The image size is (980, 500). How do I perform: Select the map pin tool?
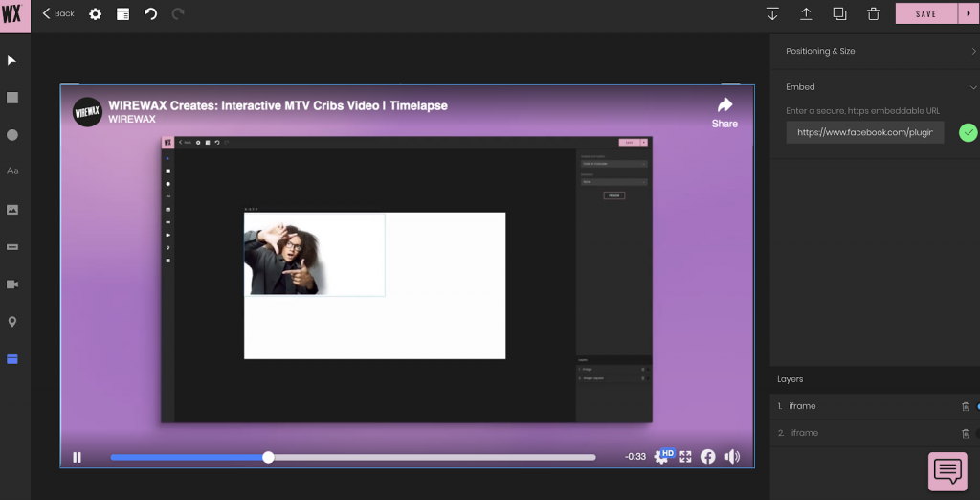click(x=11, y=322)
